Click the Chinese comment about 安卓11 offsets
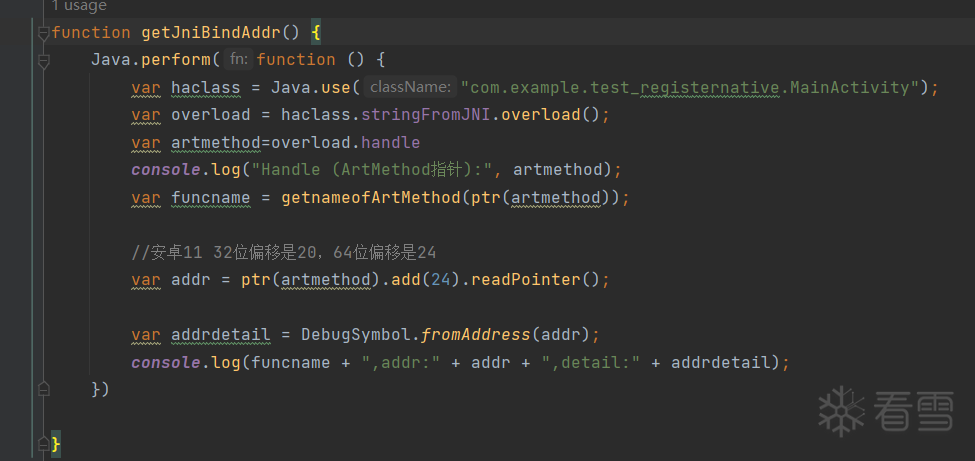The width and height of the screenshot is (975, 461). click(x=284, y=253)
